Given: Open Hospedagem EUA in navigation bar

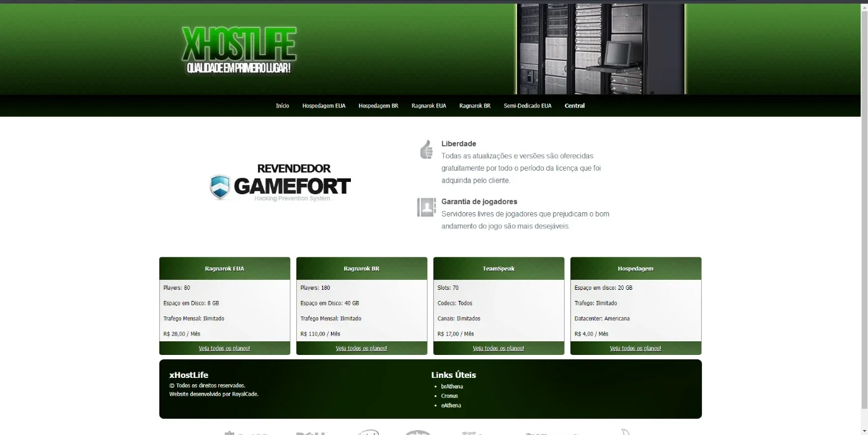Looking at the screenshot, I should click(x=324, y=106).
